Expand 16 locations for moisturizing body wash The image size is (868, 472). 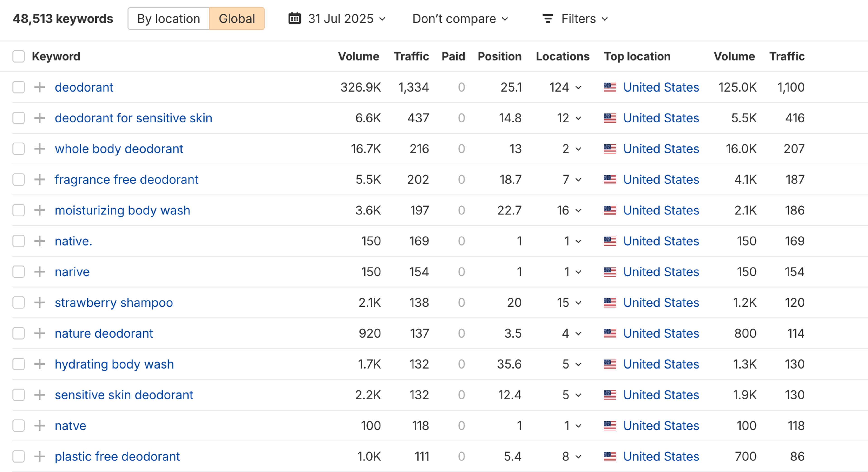coord(569,210)
